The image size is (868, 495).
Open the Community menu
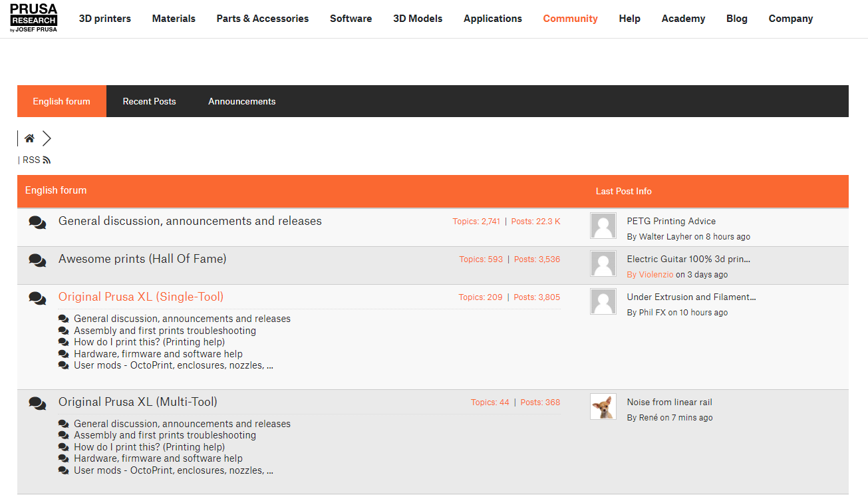click(x=571, y=19)
